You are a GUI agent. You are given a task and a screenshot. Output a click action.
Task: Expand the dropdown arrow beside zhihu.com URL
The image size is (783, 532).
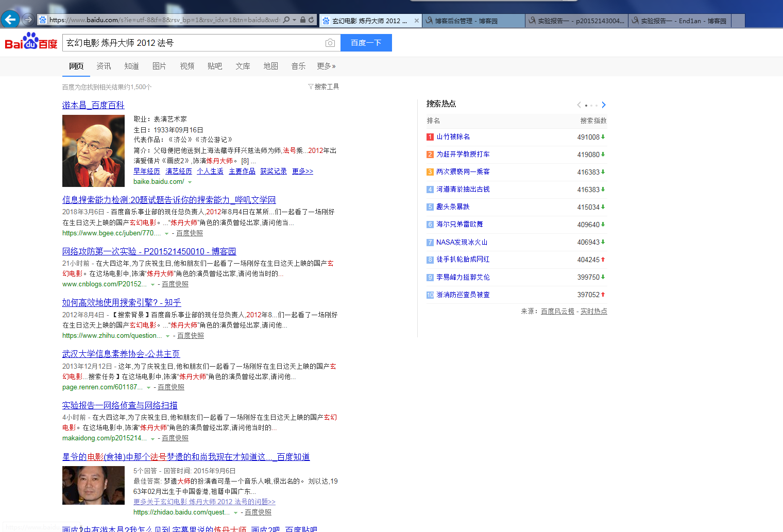167,336
